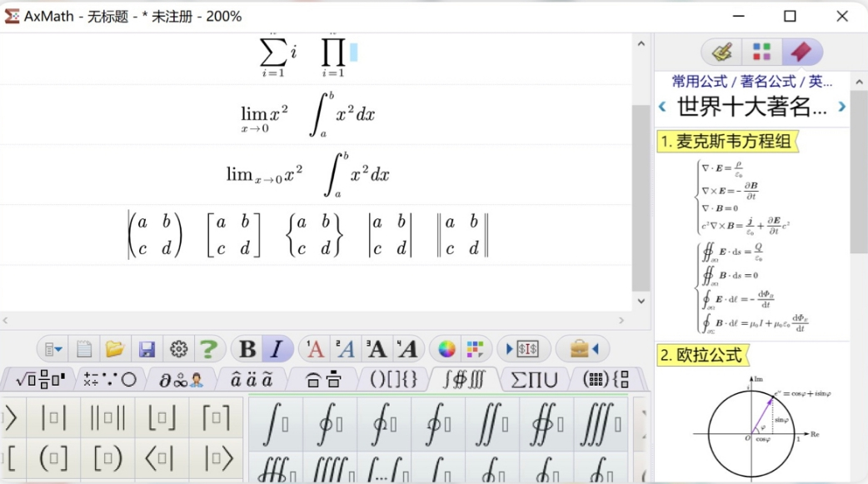The height and width of the screenshot is (484, 868).
Task: Open the dropdown menu at toolbar's left end
Action: click(x=54, y=349)
